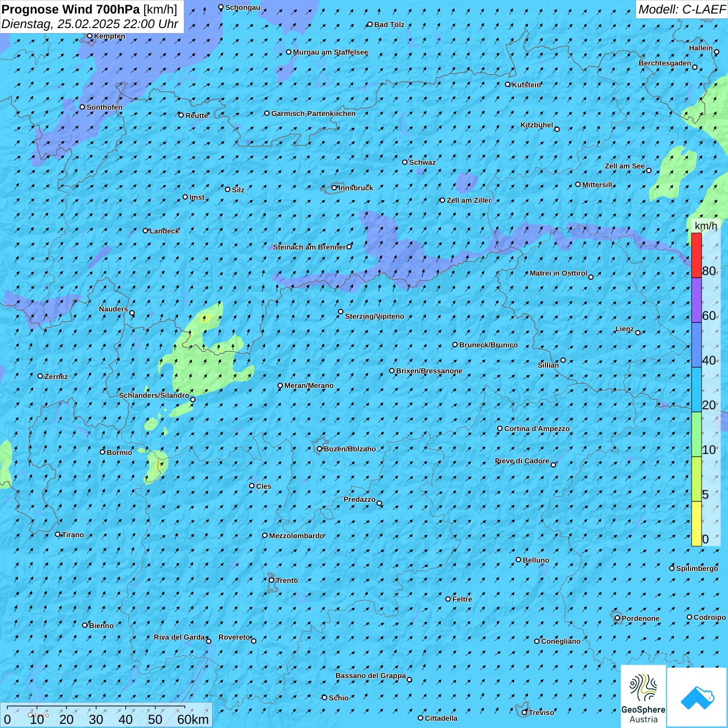Screen dimensions: 728x728
Task: Click the 'Meran/Merano' label
Action: tap(309, 385)
